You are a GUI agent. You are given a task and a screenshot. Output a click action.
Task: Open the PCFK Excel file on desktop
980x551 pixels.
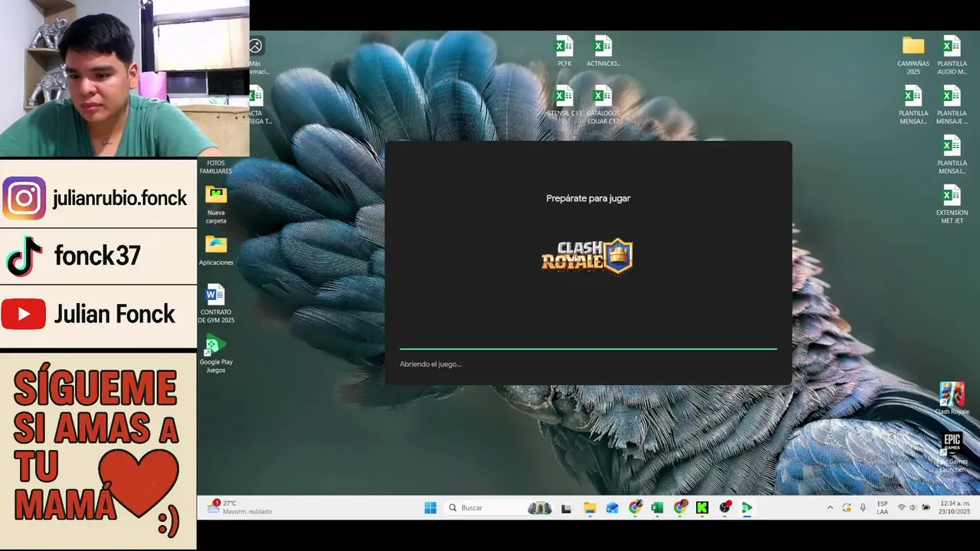coord(564,51)
